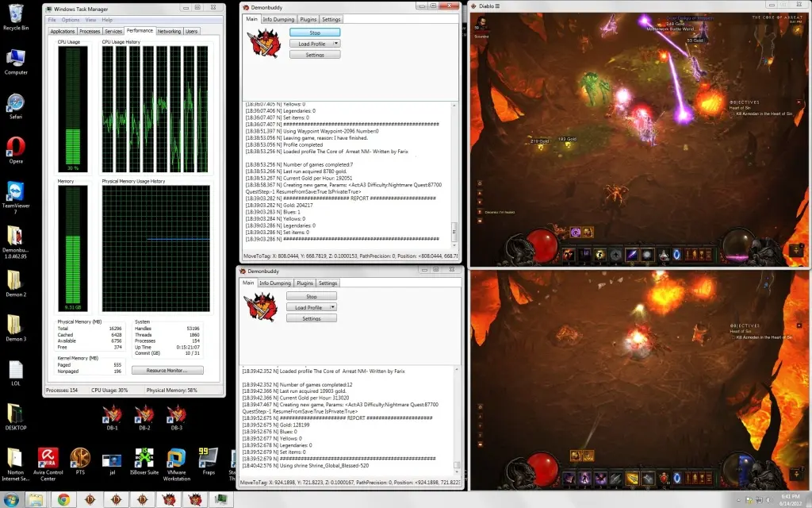Click the top Demonbuddy log vertical scrollbar
Image resolution: width=812 pixels, height=508 pixels.
tap(454, 171)
